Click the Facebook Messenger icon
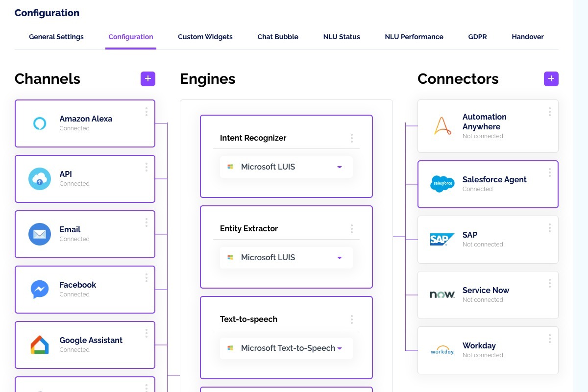Image resolution: width=588 pixels, height=392 pixels. point(40,290)
